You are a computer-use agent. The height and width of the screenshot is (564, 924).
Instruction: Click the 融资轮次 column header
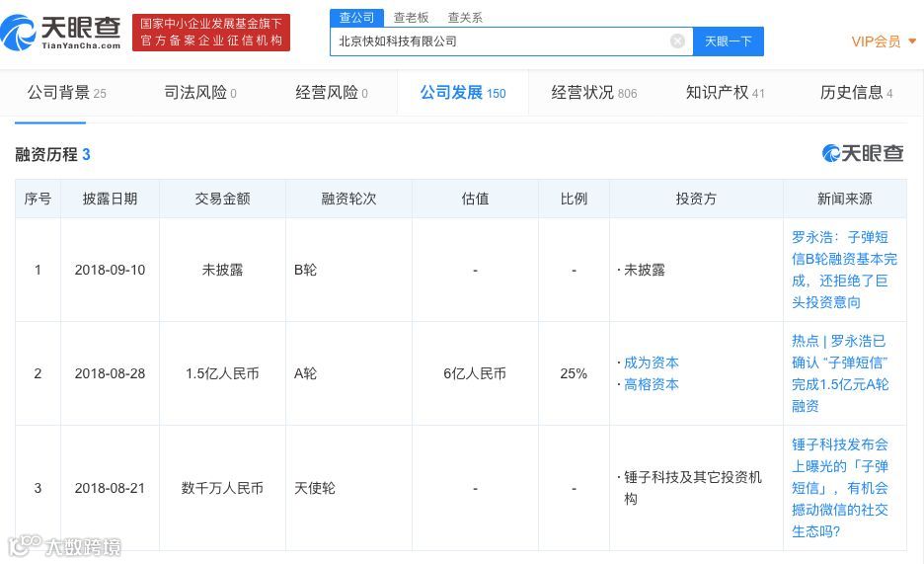point(348,199)
